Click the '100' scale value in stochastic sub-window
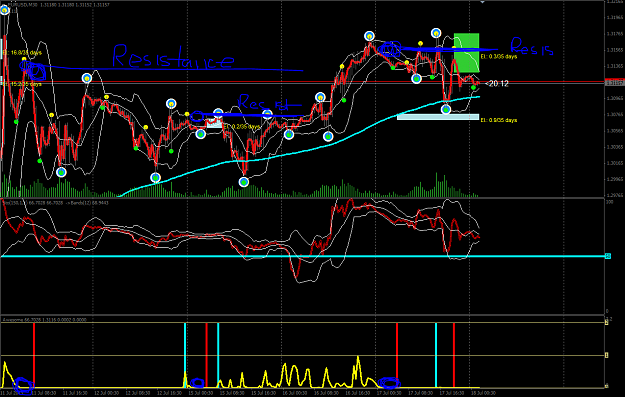 click(x=609, y=203)
